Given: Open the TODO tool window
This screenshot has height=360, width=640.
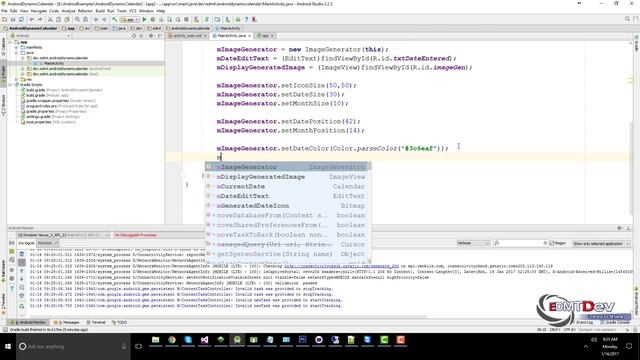Looking at the screenshot, I should pyautogui.click(x=120, y=322).
